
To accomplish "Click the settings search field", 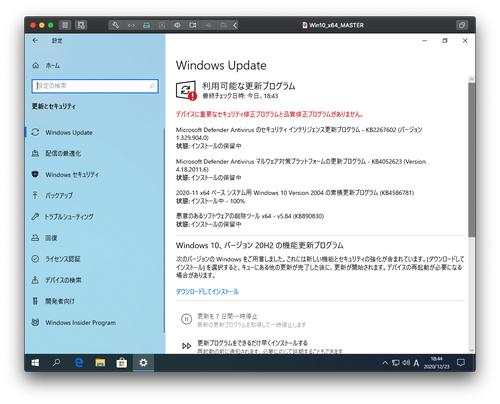I will pos(95,86).
